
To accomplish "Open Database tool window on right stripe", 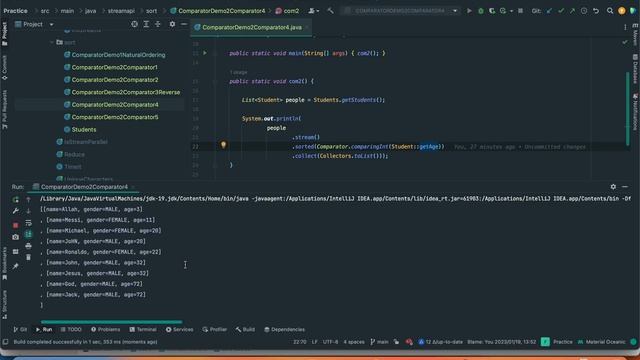I will click(x=635, y=69).
